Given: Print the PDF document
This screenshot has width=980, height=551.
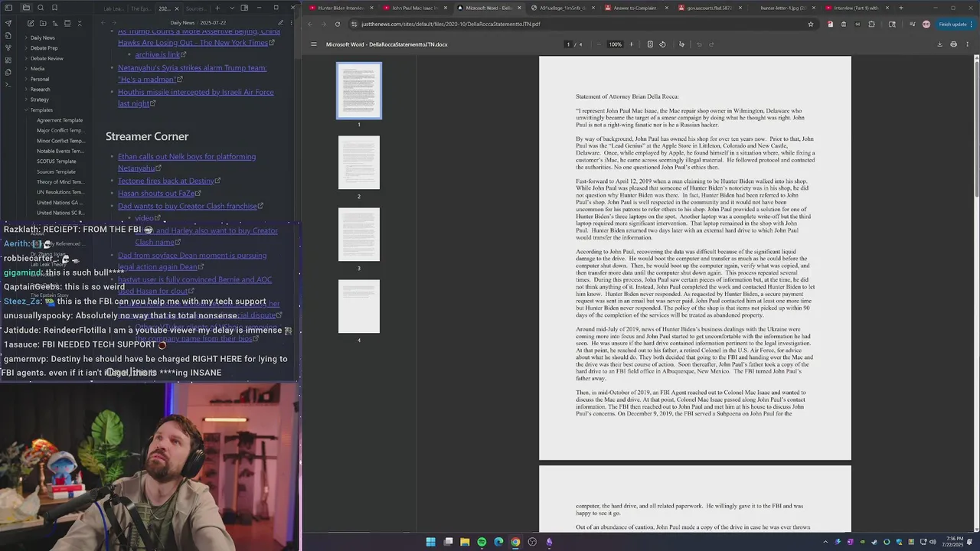Looking at the screenshot, I should tap(953, 44).
